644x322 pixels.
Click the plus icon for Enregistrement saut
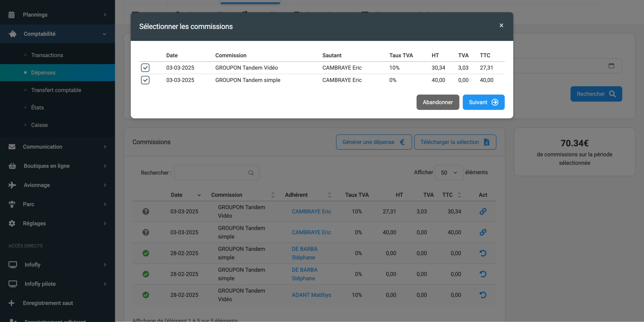(12, 303)
